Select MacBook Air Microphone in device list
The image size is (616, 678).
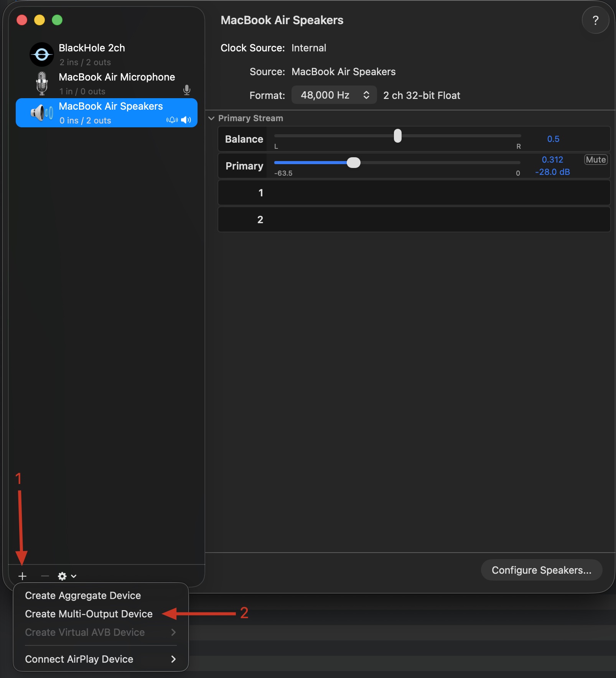pyautogui.click(x=107, y=84)
